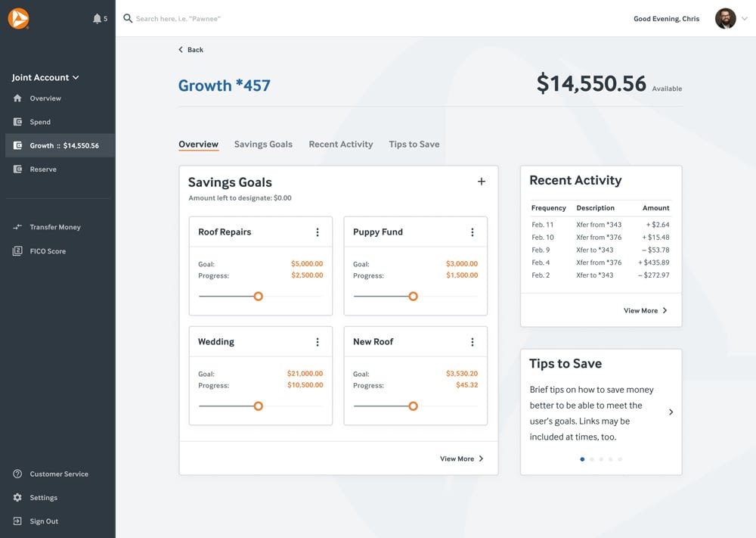
Task: Expand the Joint Account selector
Action: point(45,77)
